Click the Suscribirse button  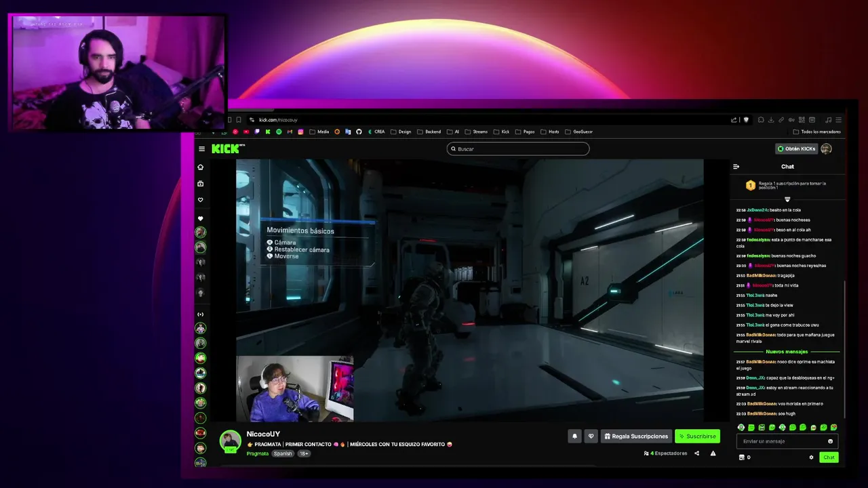[697, 436]
